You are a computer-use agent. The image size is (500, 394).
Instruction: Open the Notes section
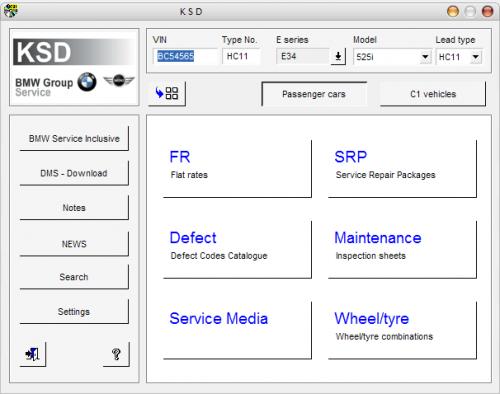pos(74,208)
